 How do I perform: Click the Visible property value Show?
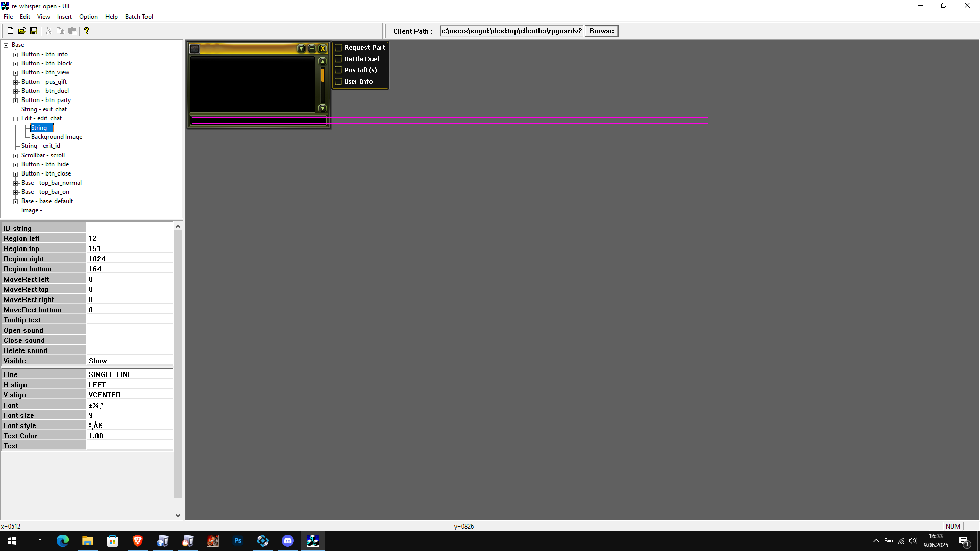pyautogui.click(x=130, y=361)
